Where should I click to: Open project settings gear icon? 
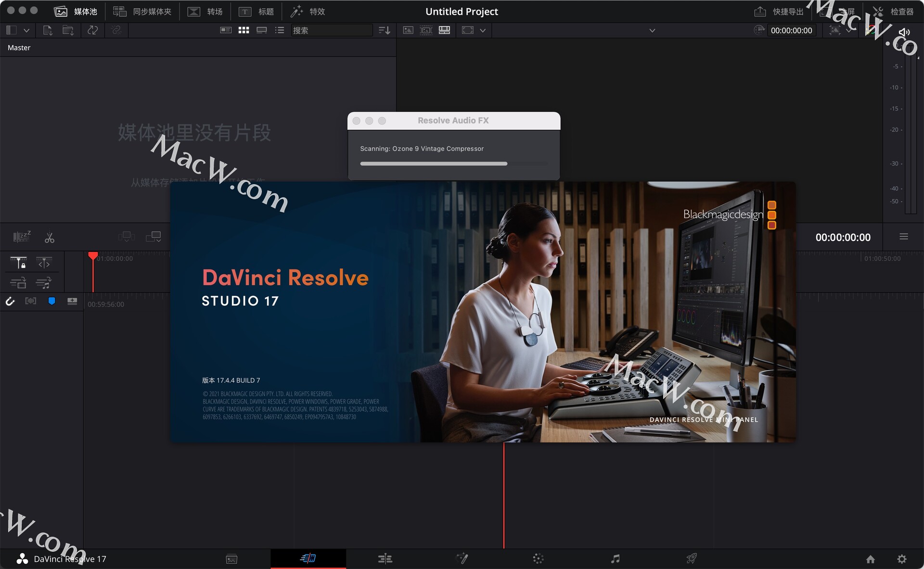point(902,559)
